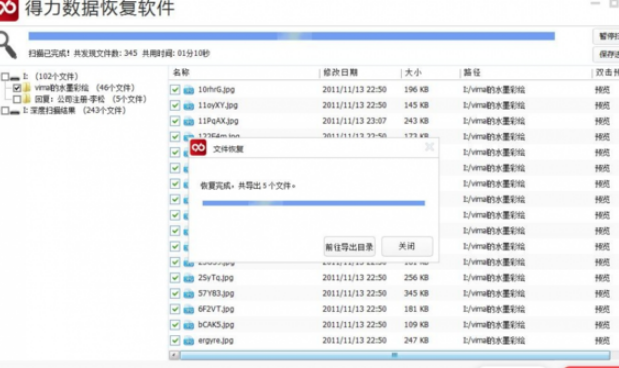Screen dimensions: 619x368
Task: Click the export progress bar in dialog
Action: click(313, 203)
